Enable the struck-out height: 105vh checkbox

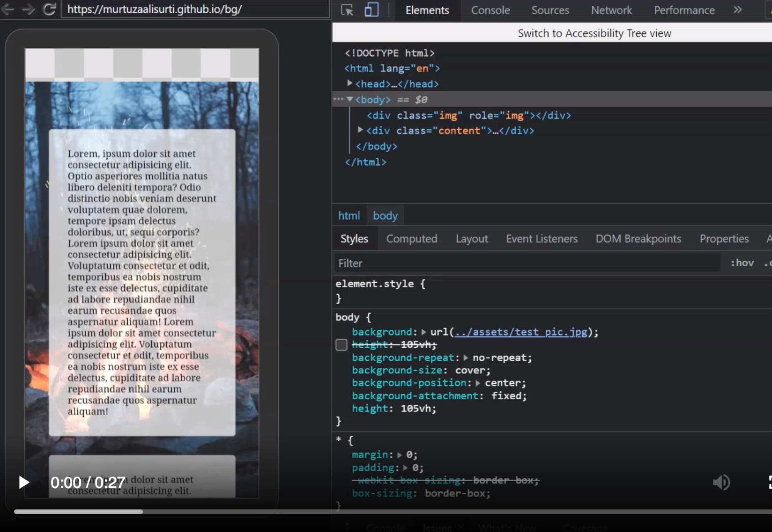[341, 345]
